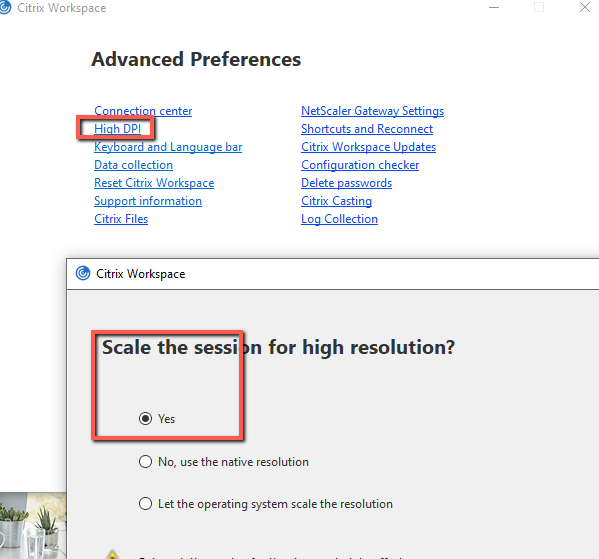Close the Advanced Preferences window
The height and width of the screenshot is (559, 599).
[x=584, y=7]
